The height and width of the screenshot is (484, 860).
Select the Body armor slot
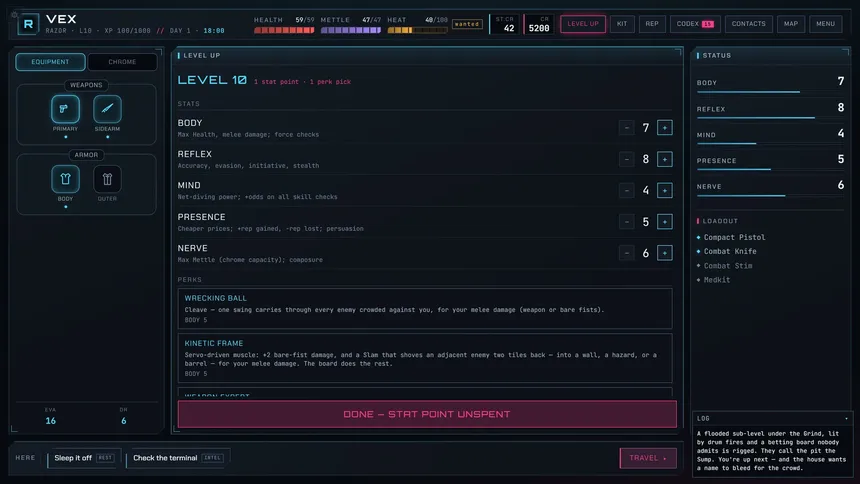[65, 179]
